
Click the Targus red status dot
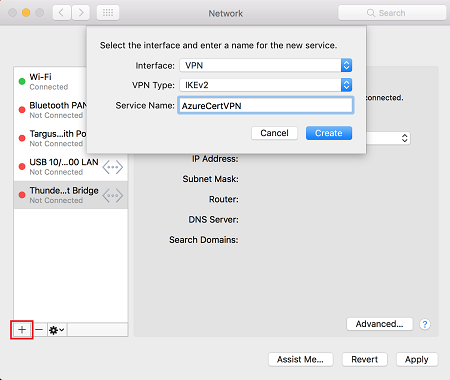pyautogui.click(x=22, y=138)
